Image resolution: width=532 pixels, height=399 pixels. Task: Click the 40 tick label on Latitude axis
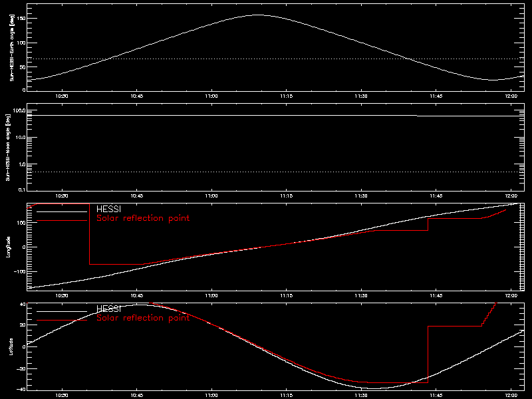tap(23, 305)
